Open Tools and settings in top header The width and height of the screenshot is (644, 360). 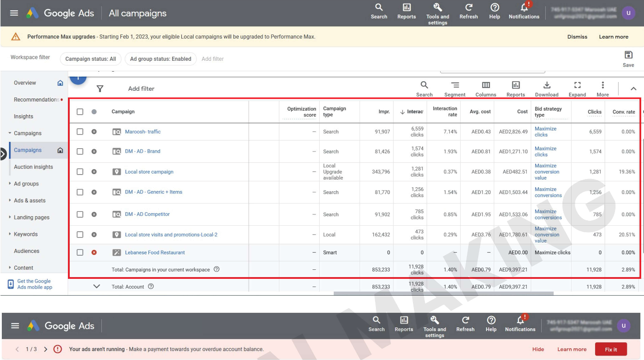[437, 14]
